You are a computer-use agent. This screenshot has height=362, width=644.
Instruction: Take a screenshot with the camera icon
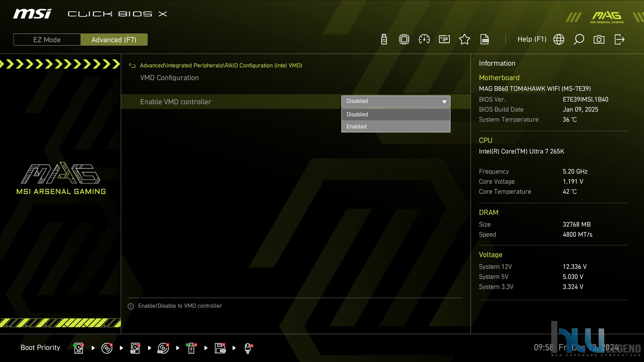pos(599,39)
